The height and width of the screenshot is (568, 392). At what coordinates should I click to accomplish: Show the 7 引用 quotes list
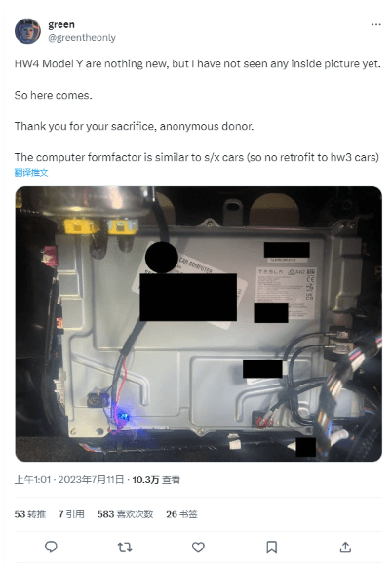pyautogui.click(x=71, y=514)
